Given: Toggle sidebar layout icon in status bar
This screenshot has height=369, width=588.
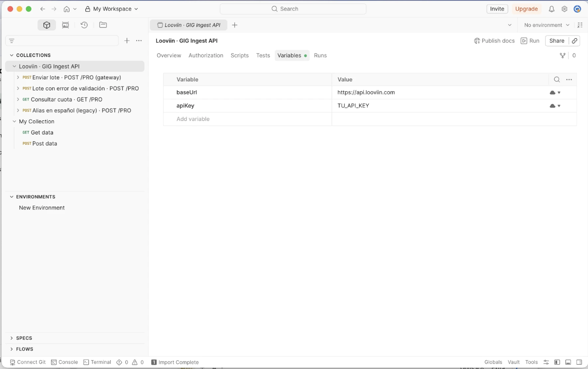Looking at the screenshot, I should click(x=557, y=362).
